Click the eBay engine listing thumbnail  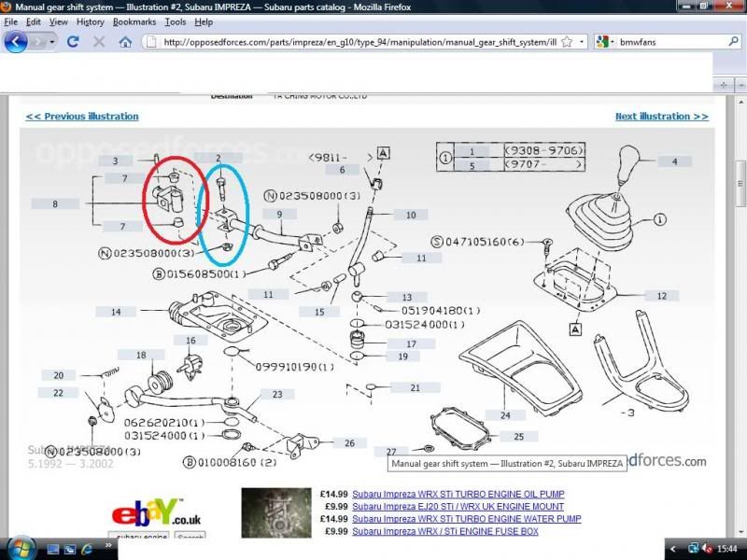coord(276,512)
